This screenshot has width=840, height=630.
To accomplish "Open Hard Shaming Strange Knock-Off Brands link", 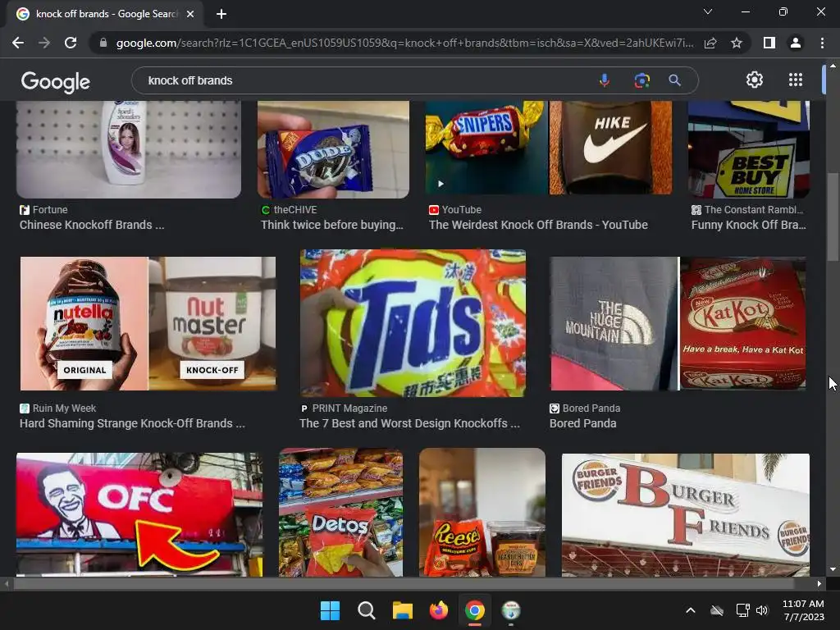I will point(132,424).
